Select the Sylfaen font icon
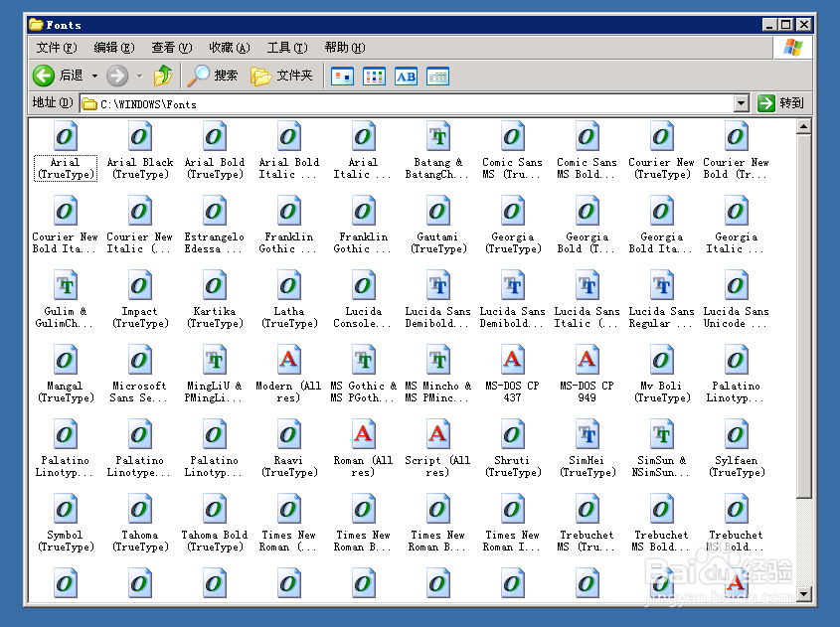Screen dimensions: 840x627 point(736,434)
